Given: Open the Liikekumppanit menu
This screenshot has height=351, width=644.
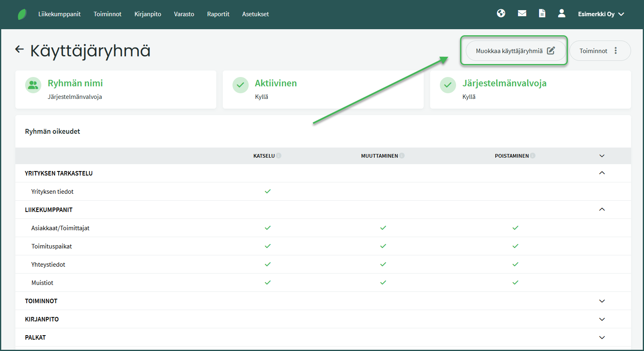Looking at the screenshot, I should click(x=60, y=14).
